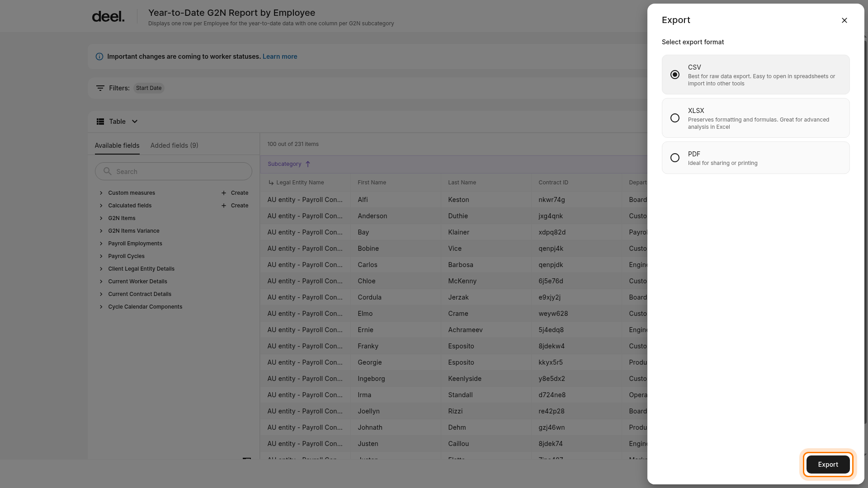
Task: Click the 100 out of 231 items label
Action: pyautogui.click(x=293, y=144)
